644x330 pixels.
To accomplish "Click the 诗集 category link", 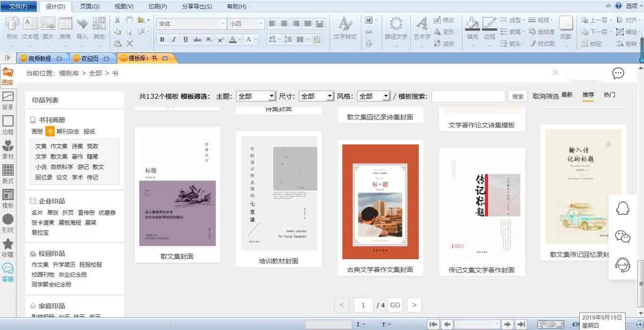I will pyautogui.click(x=77, y=146).
